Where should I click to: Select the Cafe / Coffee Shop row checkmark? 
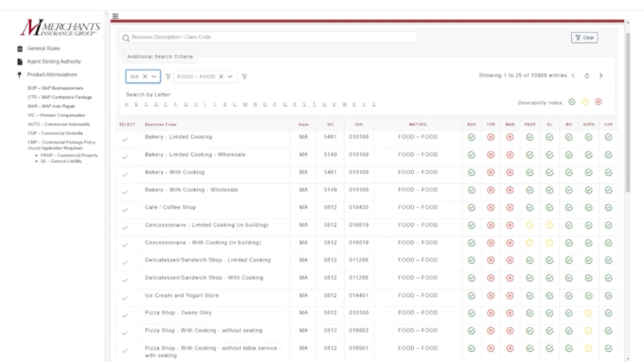coord(125,210)
